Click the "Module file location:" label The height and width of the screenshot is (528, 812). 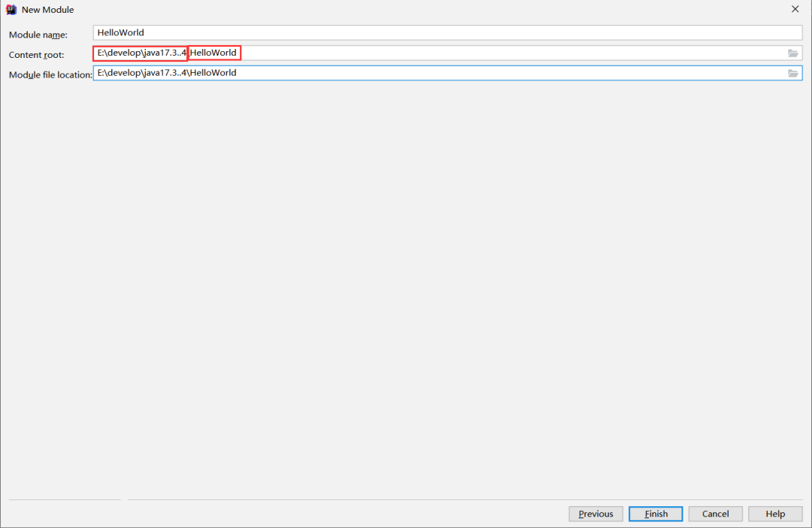(x=50, y=75)
